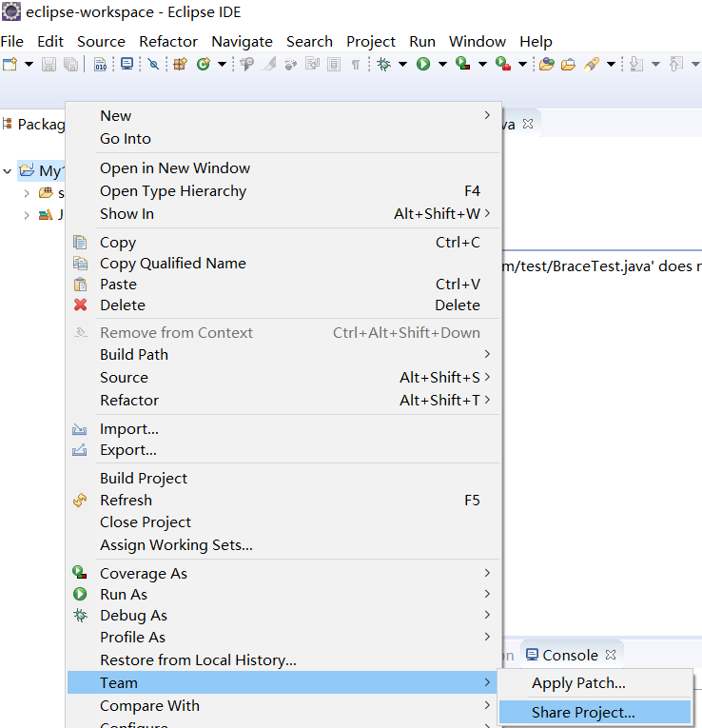Screen dimensions: 702x728
Task: Open the Window menu
Action: pyautogui.click(x=478, y=41)
